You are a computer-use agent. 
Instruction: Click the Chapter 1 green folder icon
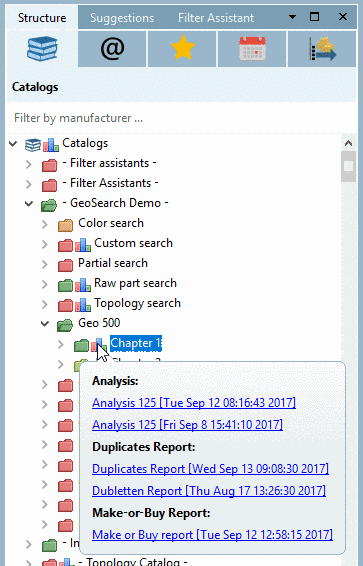tap(81, 345)
